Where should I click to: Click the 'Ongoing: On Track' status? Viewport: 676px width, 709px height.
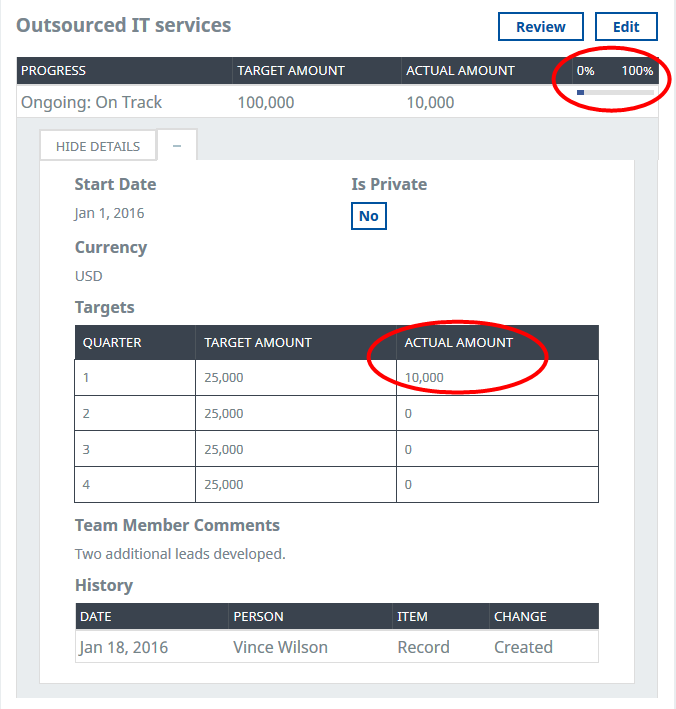(91, 102)
